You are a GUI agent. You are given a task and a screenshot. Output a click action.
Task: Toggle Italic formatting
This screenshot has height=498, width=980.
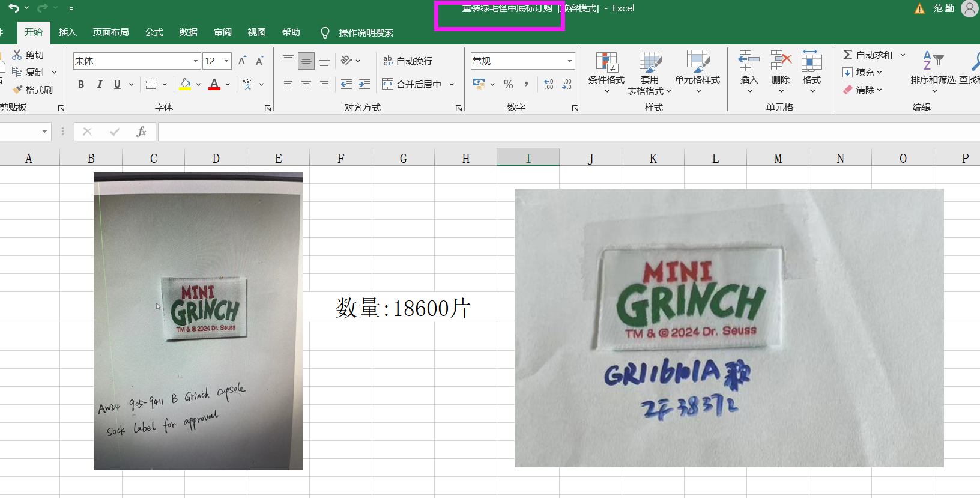[99, 84]
